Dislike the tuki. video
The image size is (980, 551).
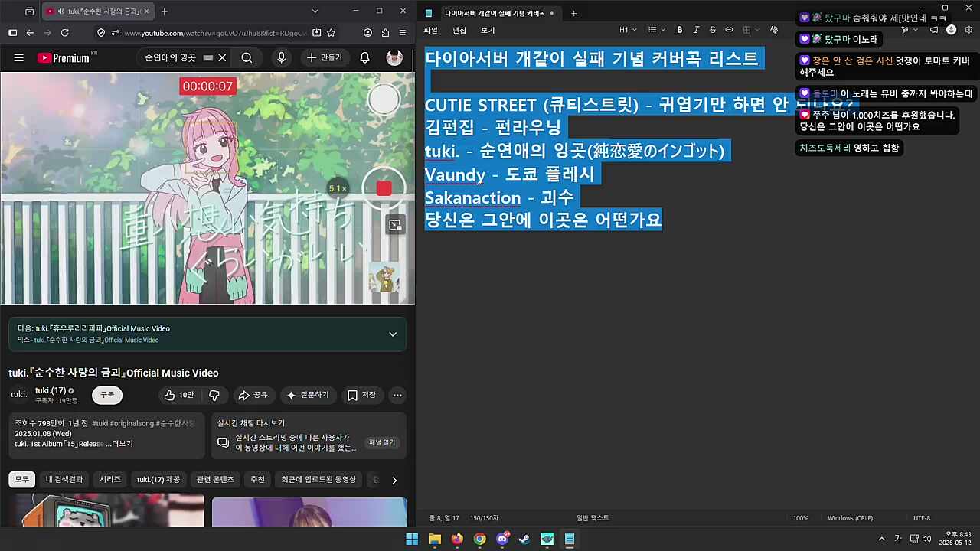214,395
